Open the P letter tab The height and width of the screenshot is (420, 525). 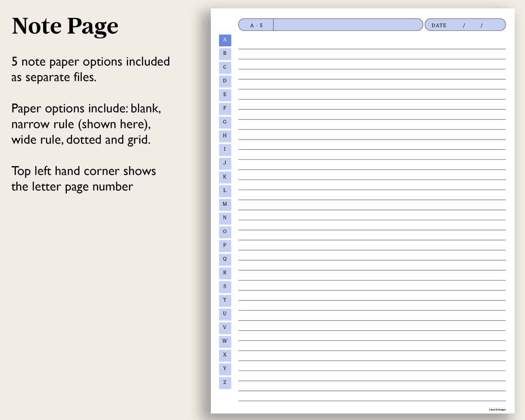(x=225, y=246)
